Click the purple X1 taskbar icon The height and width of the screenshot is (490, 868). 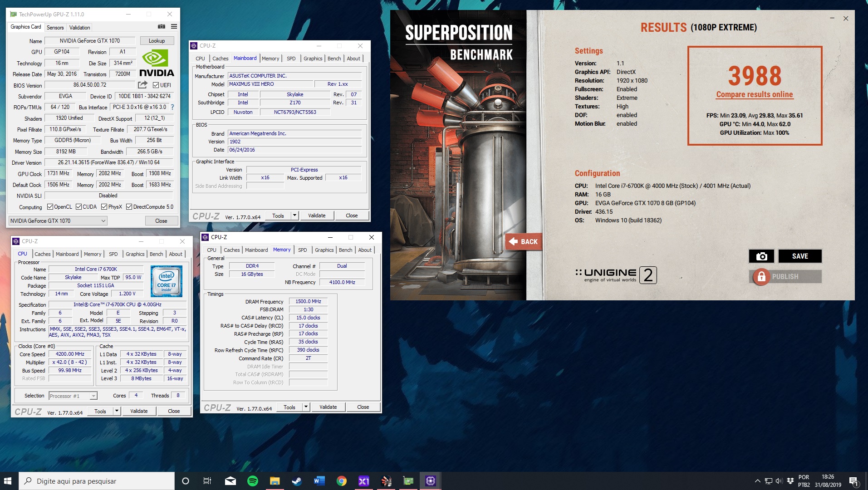point(363,481)
